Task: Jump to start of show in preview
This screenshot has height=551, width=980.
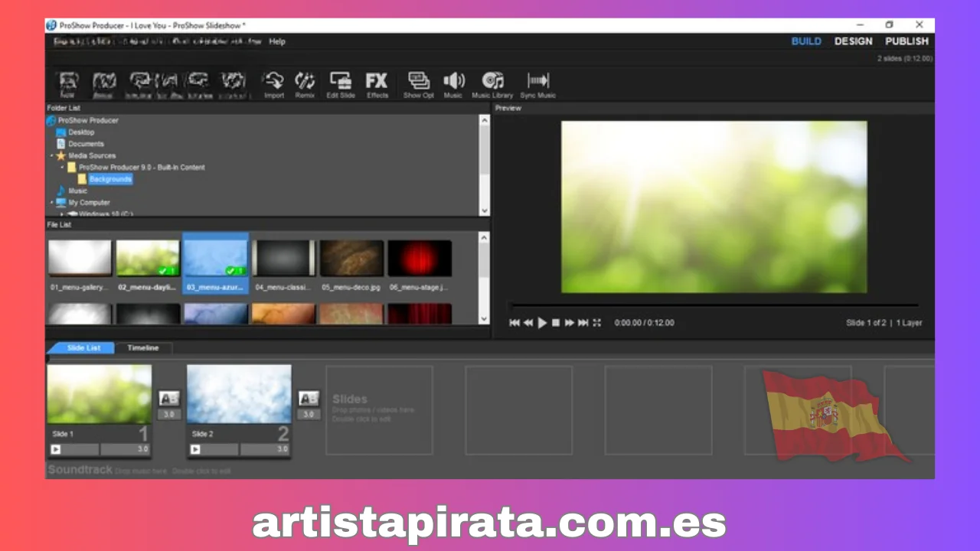Action: coord(514,323)
